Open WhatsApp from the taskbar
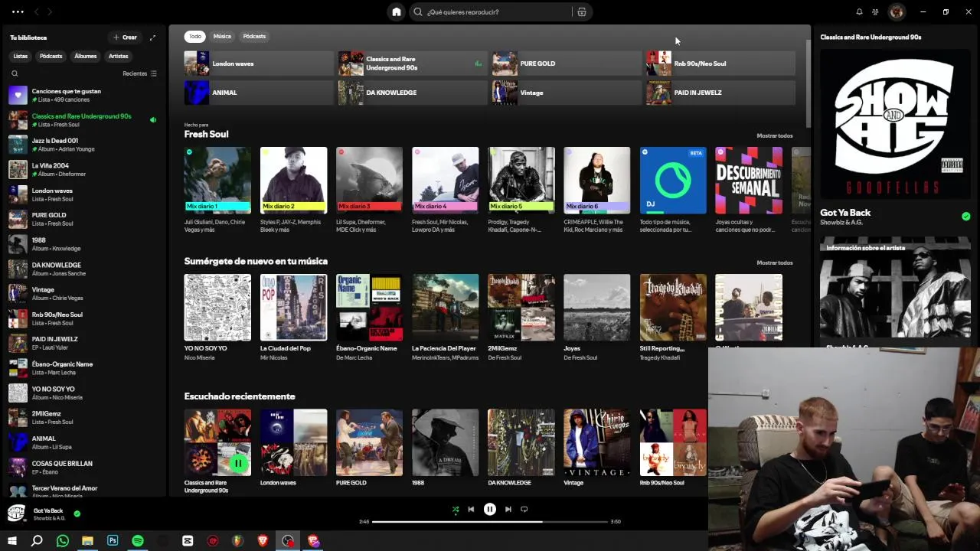This screenshot has width=980, height=551. (x=63, y=541)
